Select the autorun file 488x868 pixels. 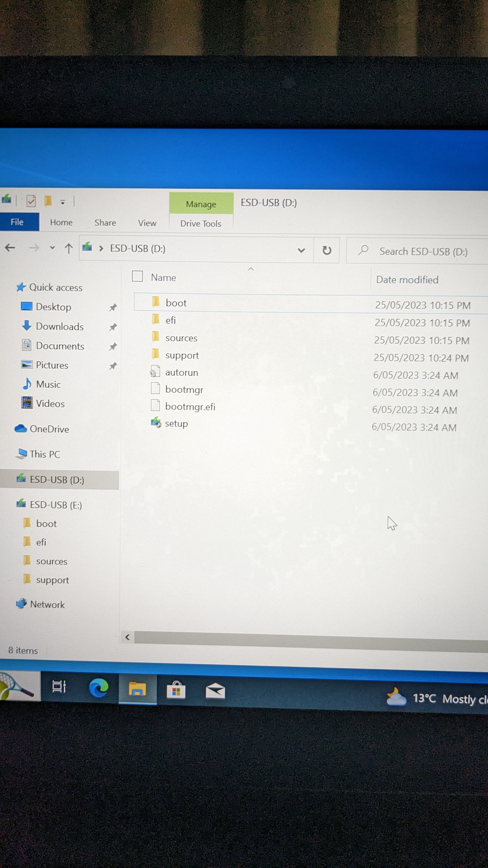pyautogui.click(x=182, y=373)
